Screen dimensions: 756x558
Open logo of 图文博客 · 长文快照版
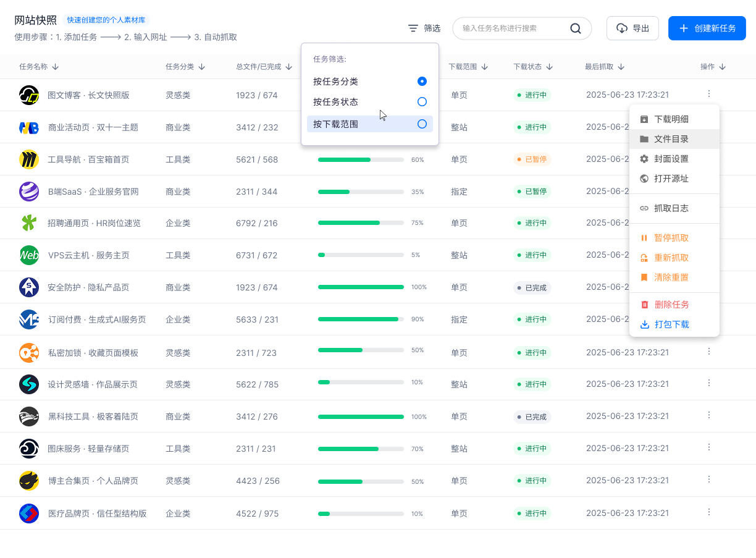(29, 95)
